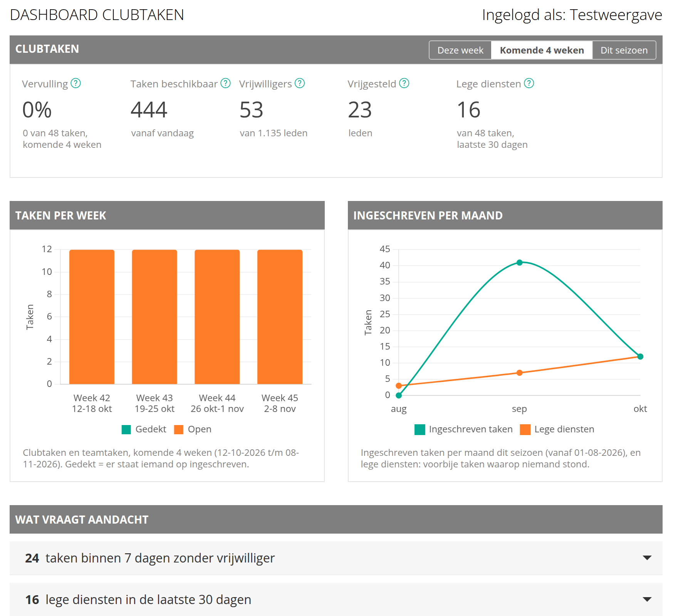678x616 pixels.
Task: Click September peak point on green line
Action: (519, 263)
